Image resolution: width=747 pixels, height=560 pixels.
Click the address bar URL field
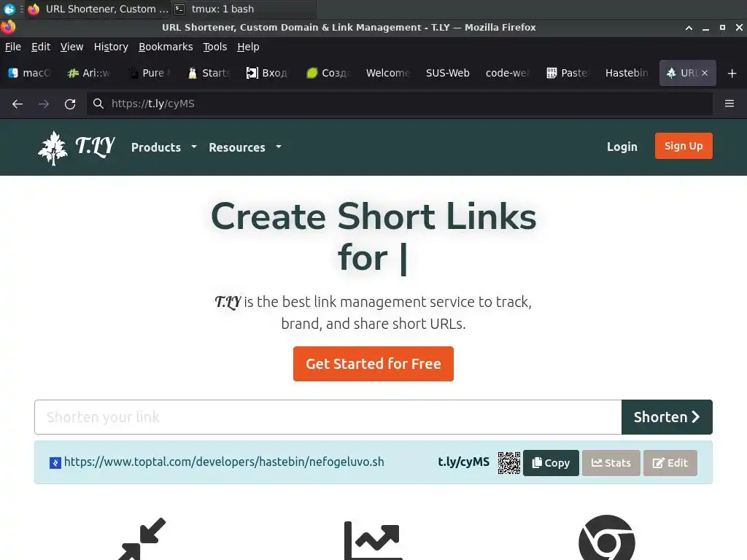tap(400, 104)
